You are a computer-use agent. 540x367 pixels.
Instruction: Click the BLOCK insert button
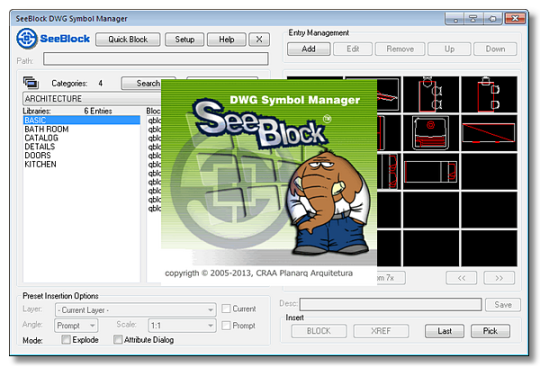(319, 331)
